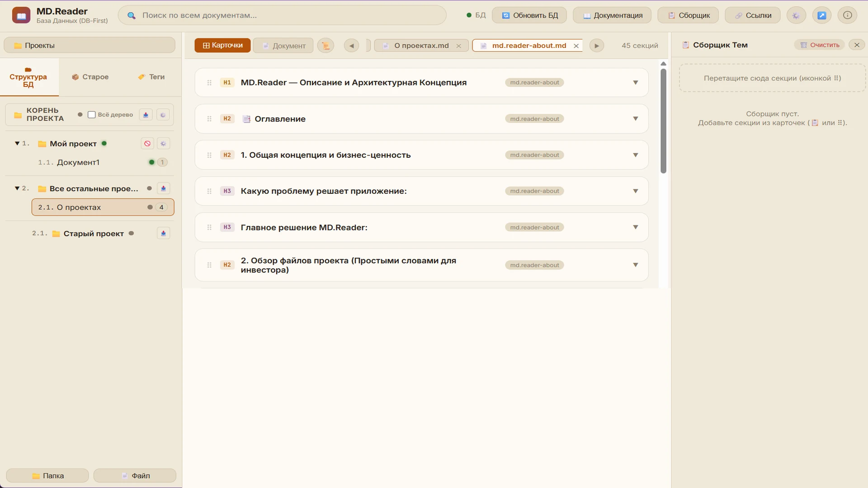Click the scroll icon next to Документ

[x=325, y=45]
